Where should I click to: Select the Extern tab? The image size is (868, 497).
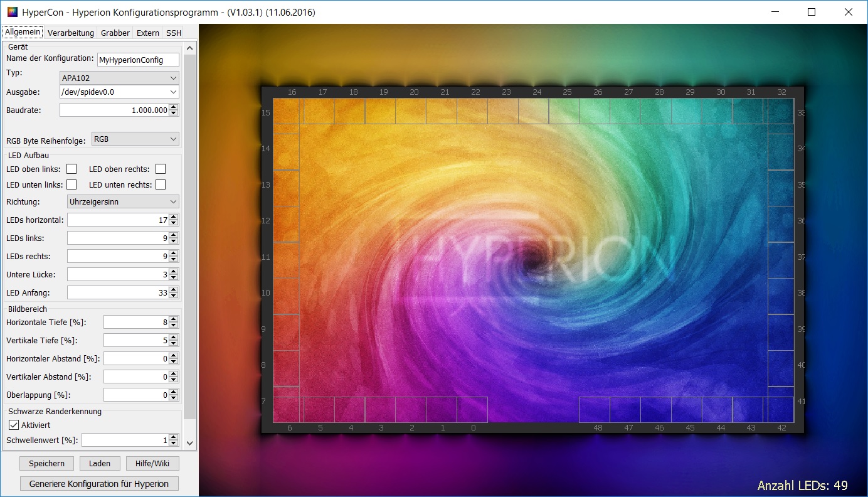148,33
